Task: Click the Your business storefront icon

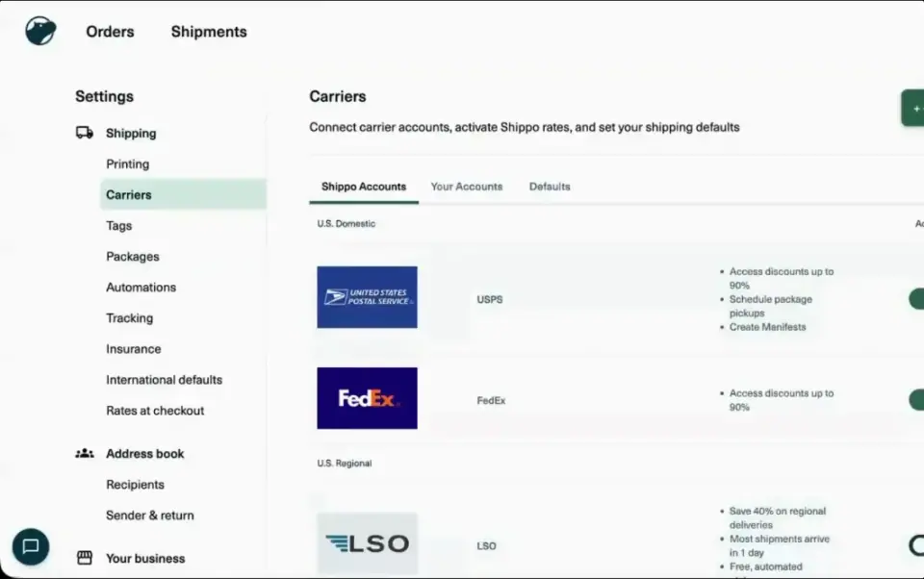Action: (x=85, y=557)
